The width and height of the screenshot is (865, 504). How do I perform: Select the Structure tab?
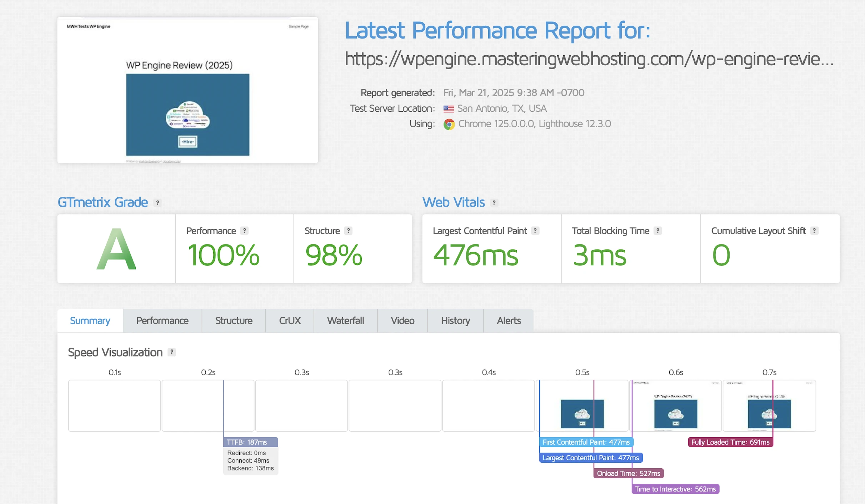tap(234, 321)
